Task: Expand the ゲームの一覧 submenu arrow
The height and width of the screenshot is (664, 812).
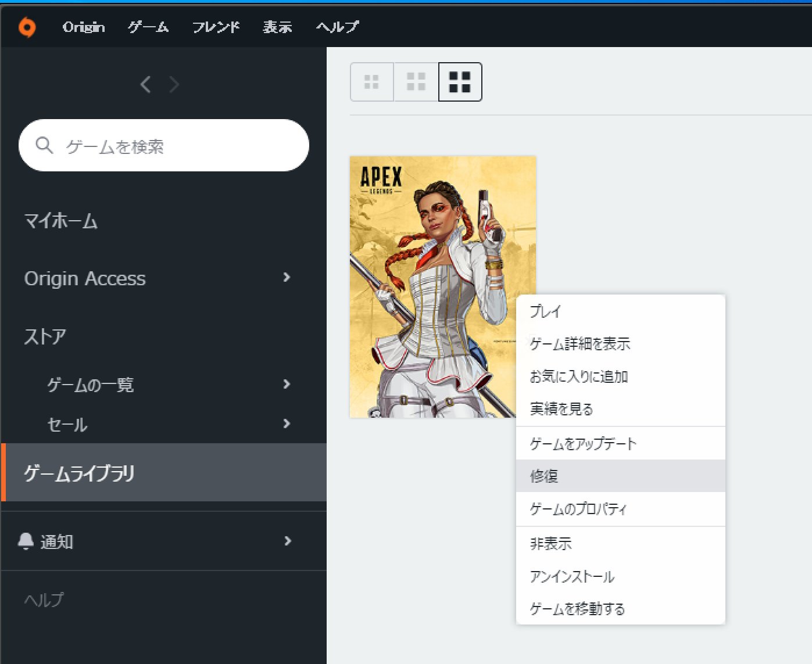Action: pyautogui.click(x=287, y=384)
